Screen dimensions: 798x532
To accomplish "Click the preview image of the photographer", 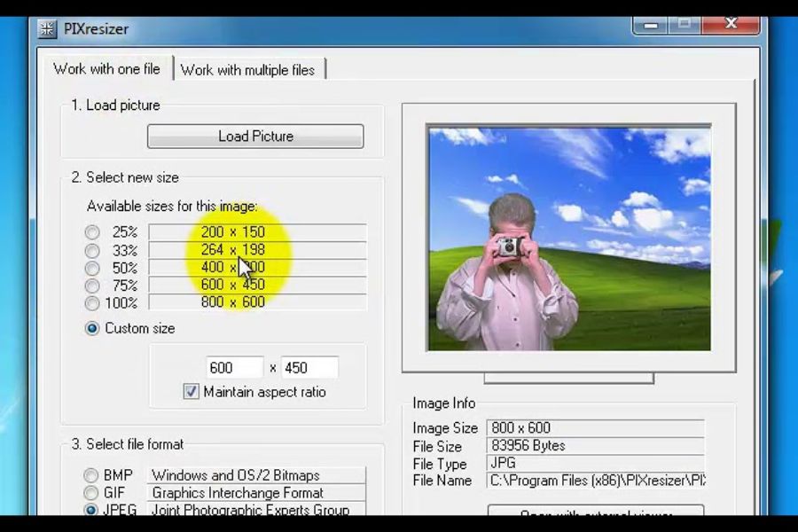I will 569,238.
